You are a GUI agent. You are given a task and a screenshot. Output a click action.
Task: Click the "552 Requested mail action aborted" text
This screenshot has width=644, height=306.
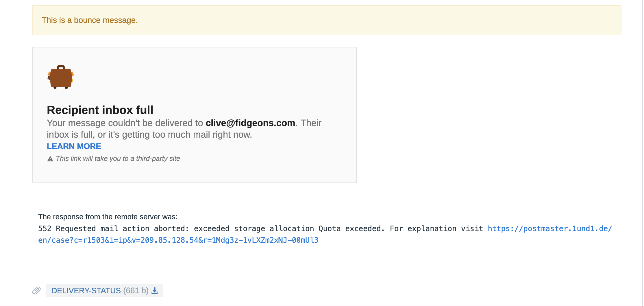point(113,228)
